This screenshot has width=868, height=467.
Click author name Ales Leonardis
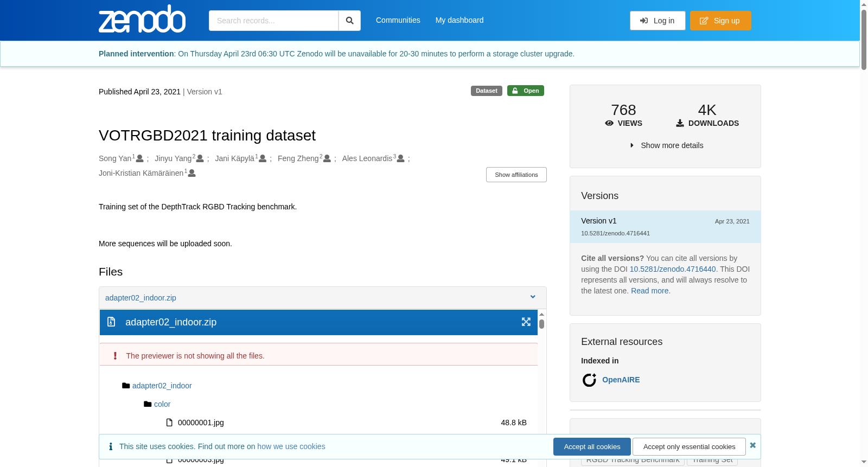[x=367, y=158]
